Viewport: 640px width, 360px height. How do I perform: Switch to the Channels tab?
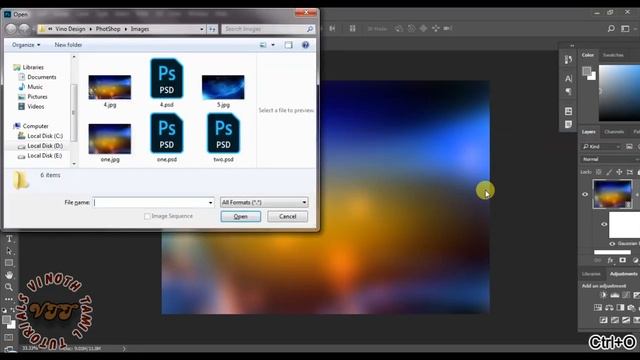614,132
